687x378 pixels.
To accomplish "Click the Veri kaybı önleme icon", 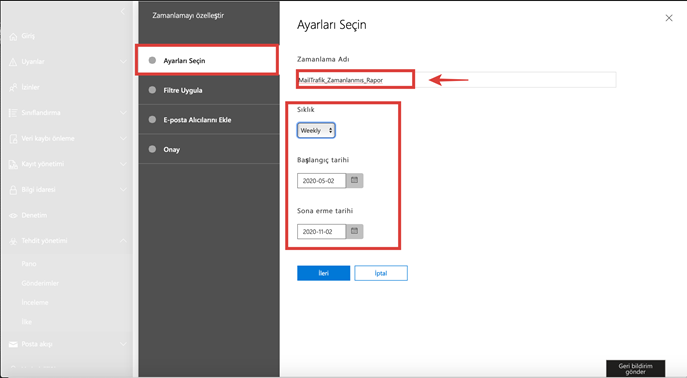I will coord(13,139).
